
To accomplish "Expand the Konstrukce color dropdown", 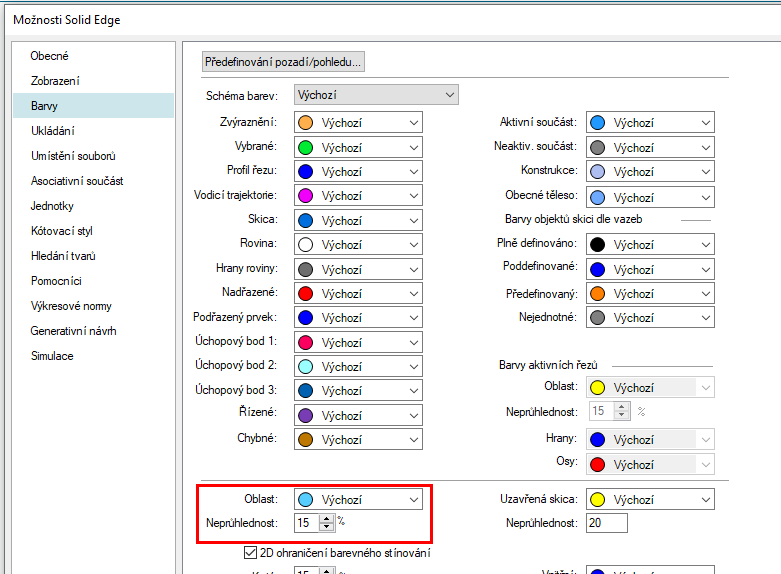I will coord(650,171).
